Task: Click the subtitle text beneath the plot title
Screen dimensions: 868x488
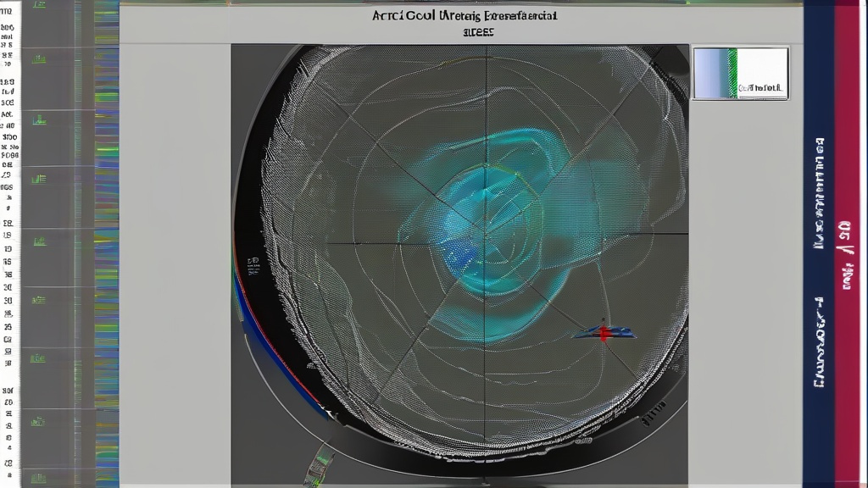Action: point(479,32)
